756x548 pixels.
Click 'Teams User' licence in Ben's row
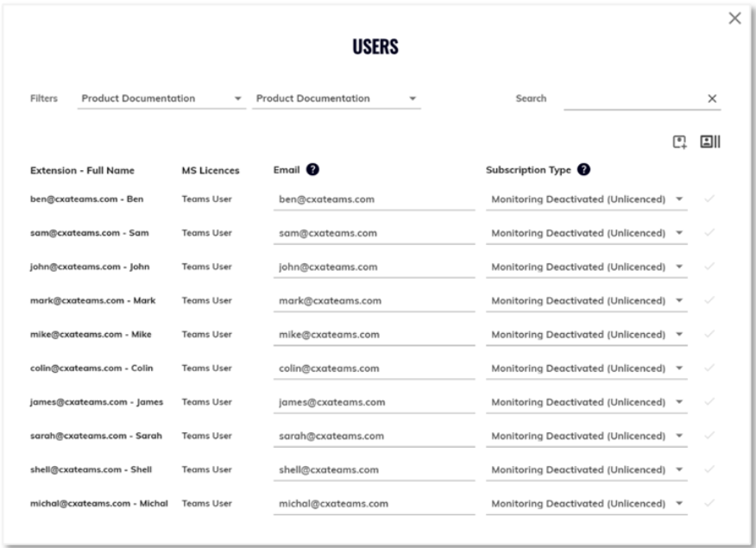[207, 199]
